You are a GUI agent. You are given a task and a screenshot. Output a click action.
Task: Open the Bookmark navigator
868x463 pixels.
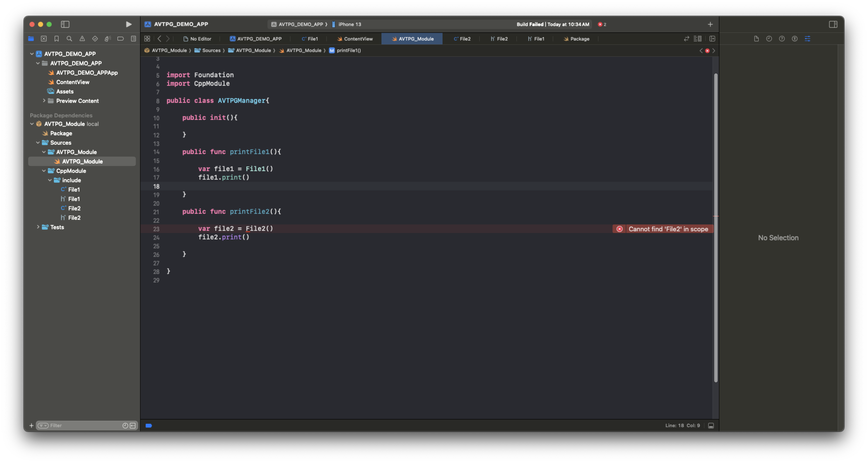click(57, 39)
